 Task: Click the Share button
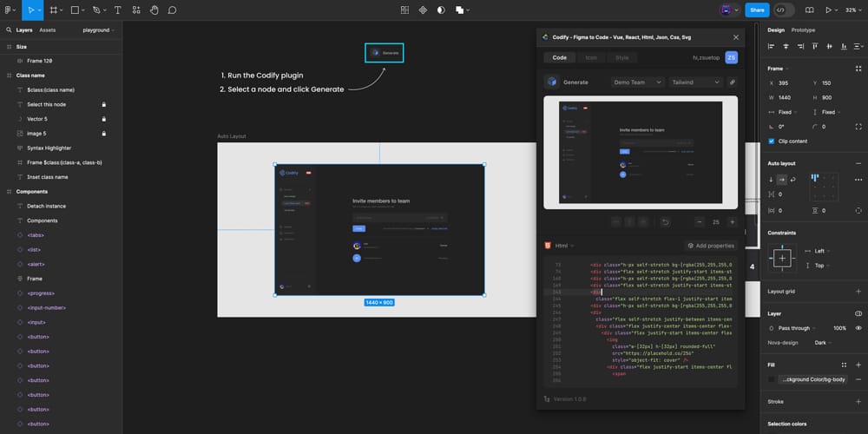click(x=757, y=10)
